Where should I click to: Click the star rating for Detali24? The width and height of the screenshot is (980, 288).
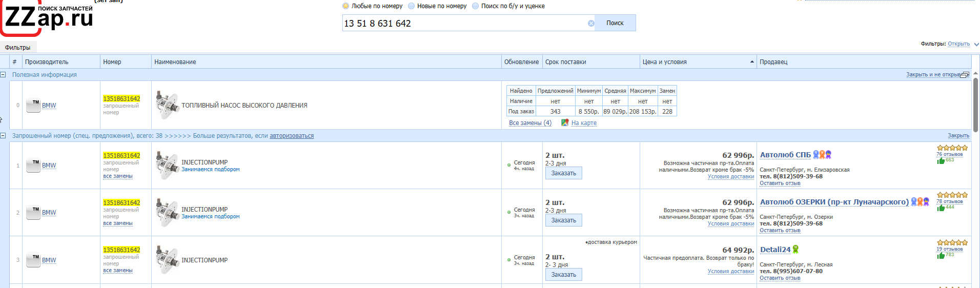coord(952,242)
